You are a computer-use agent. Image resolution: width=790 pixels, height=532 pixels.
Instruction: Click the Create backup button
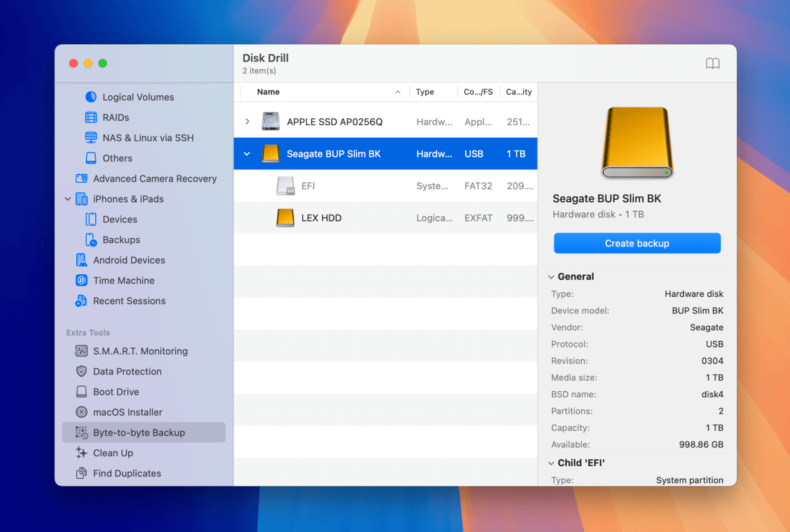pos(637,243)
